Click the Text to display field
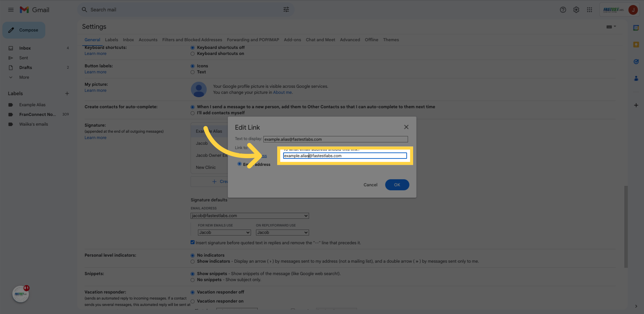 pos(335,139)
